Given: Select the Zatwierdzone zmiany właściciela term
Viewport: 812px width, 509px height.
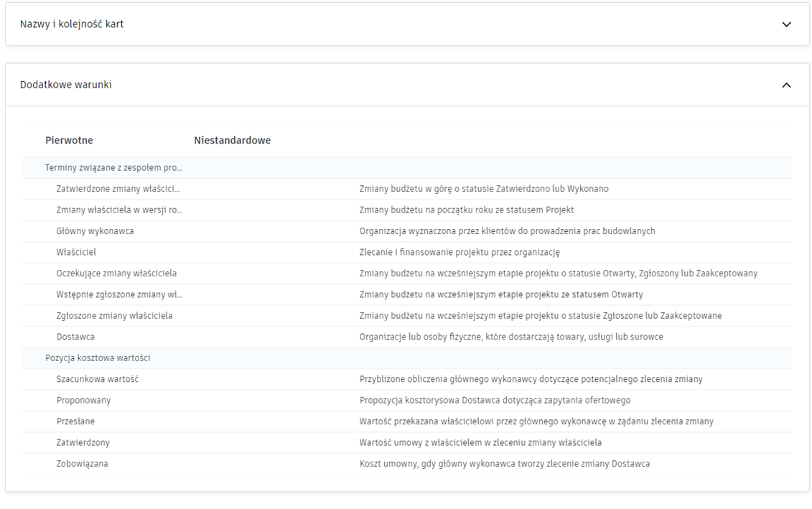Looking at the screenshot, I should pos(118,189).
